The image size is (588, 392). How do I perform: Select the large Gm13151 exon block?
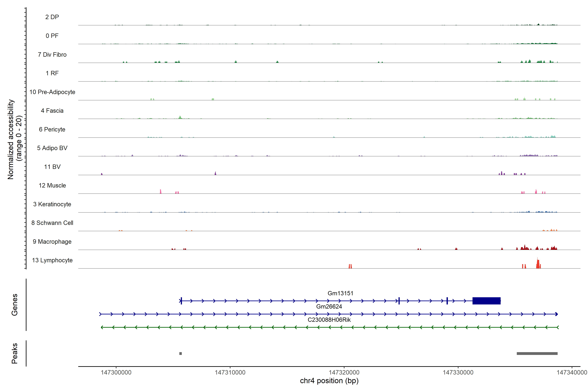click(x=486, y=301)
